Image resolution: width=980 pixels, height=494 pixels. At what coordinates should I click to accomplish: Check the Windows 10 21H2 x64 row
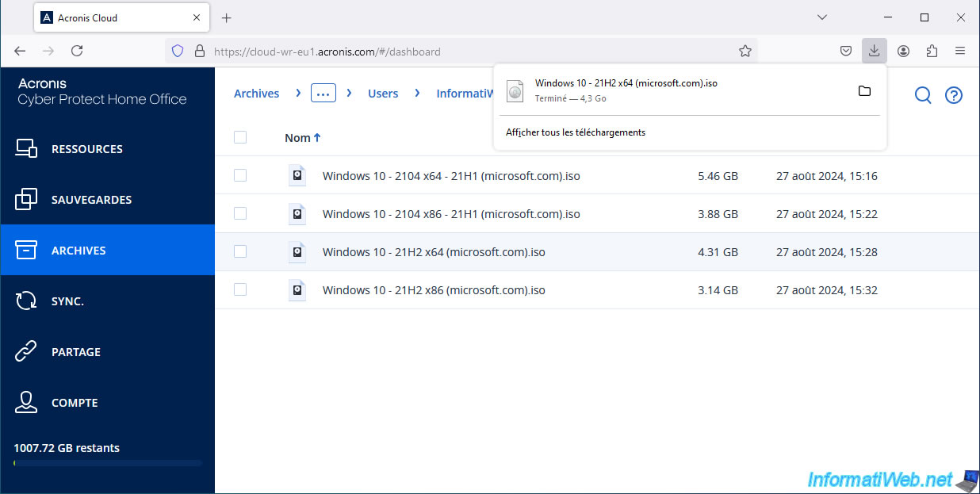[240, 251]
